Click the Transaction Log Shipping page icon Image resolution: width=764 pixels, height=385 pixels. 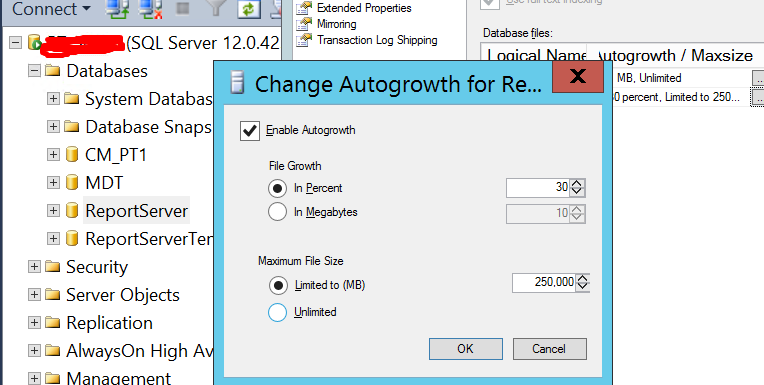tap(304, 40)
